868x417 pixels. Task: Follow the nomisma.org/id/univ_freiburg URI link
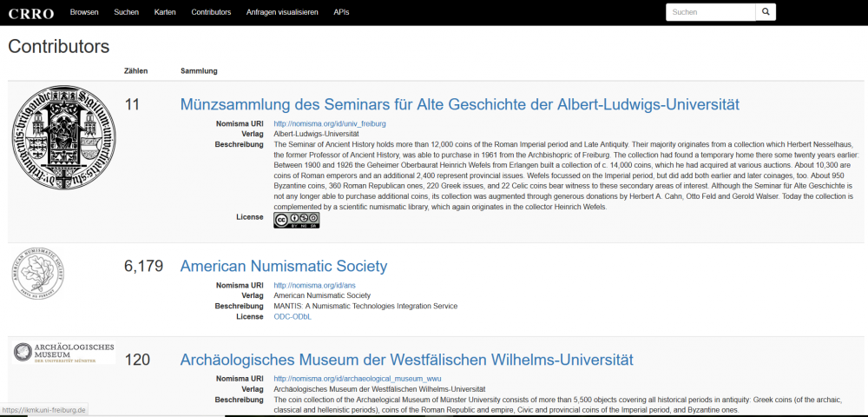point(329,124)
